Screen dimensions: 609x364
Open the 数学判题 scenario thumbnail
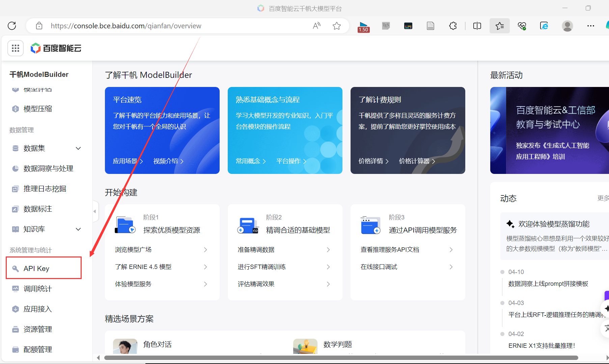coord(305,346)
